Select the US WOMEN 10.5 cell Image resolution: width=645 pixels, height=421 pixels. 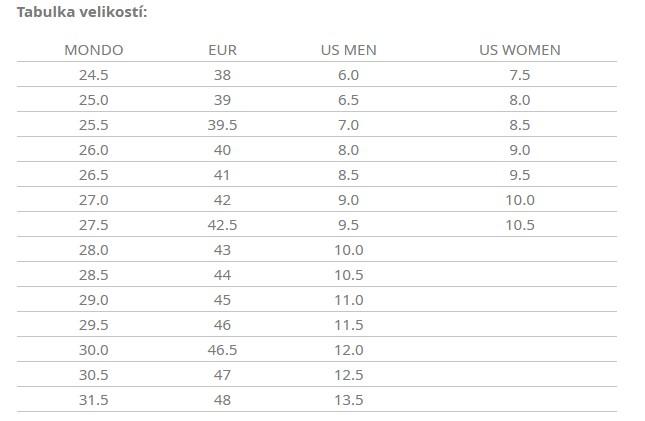tap(520, 225)
